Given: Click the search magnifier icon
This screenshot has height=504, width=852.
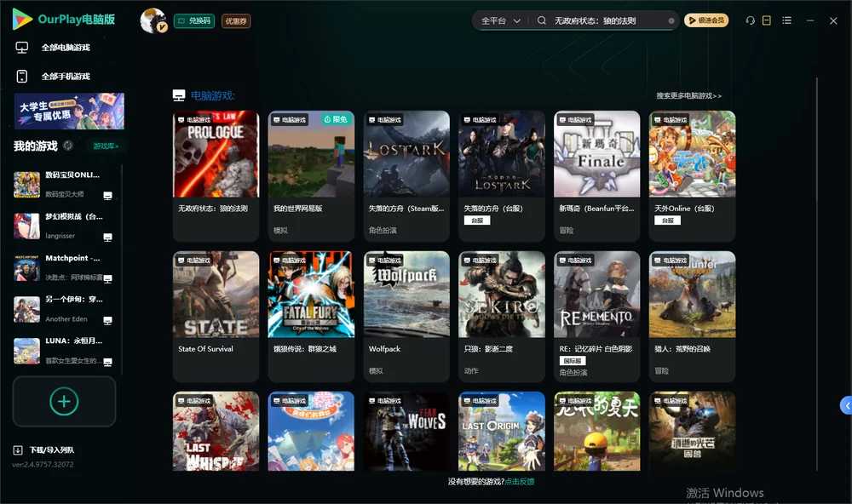Looking at the screenshot, I should (542, 20).
